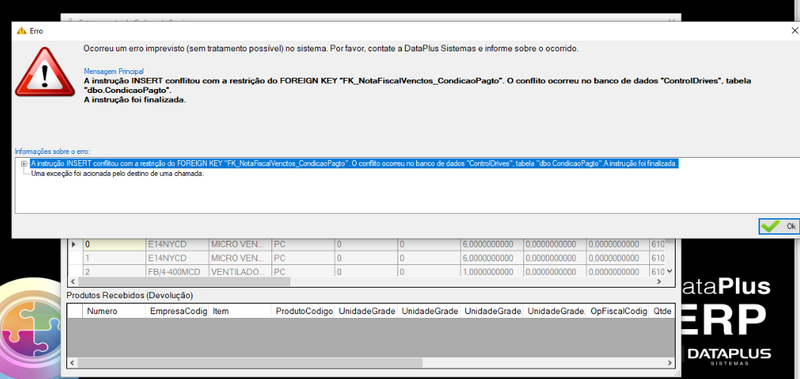800x379 pixels.
Task: Click the Ok button in the Erro dialog
Action: [779, 226]
